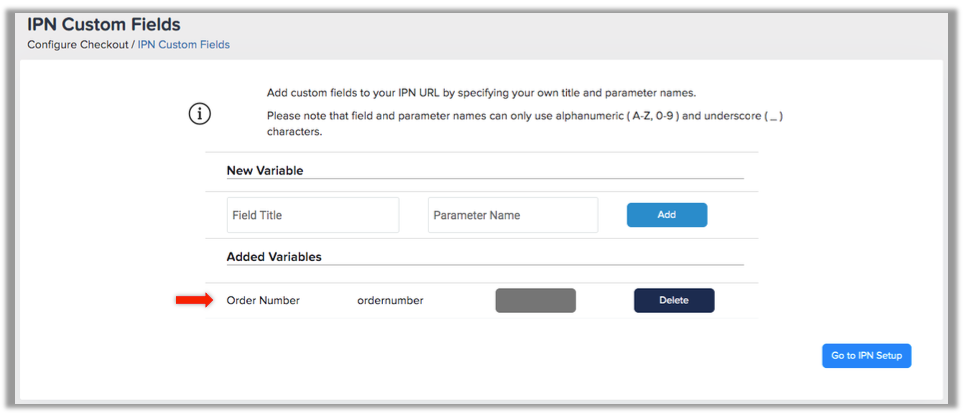
Task: Click the alphanumeric characters note text
Action: pyautogui.click(x=525, y=123)
